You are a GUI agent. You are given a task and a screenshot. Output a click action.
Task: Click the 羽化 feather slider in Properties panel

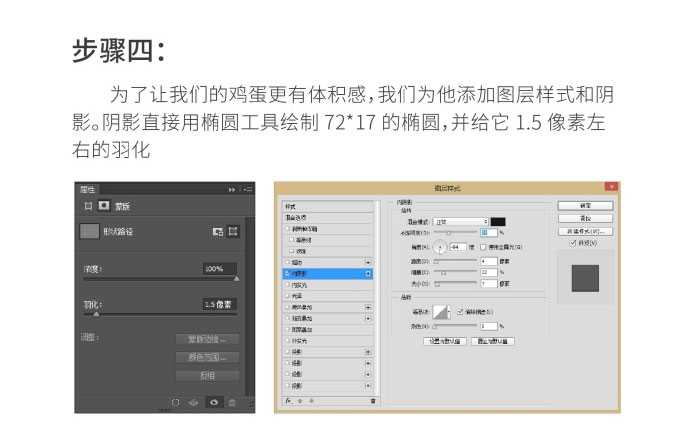(x=161, y=314)
